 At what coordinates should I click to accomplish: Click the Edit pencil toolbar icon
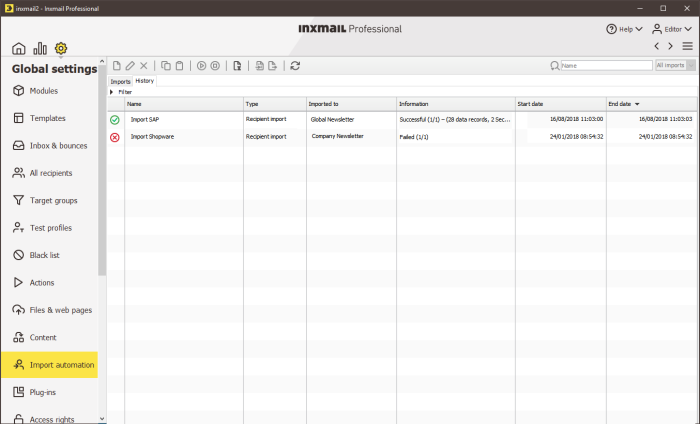(x=130, y=66)
